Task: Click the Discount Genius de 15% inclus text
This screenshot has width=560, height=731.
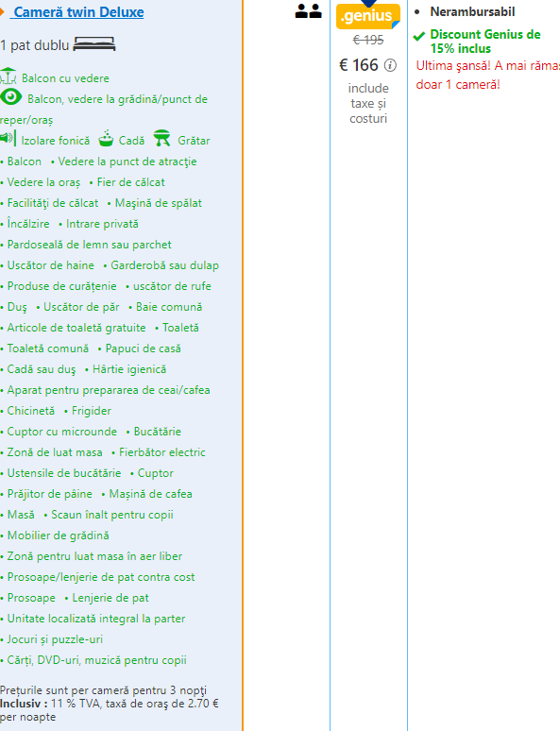Action: coord(485,42)
